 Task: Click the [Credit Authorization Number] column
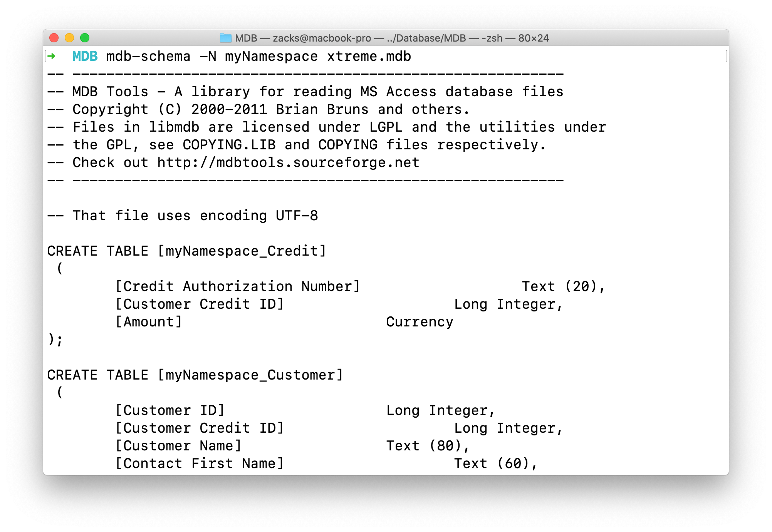[237, 286]
